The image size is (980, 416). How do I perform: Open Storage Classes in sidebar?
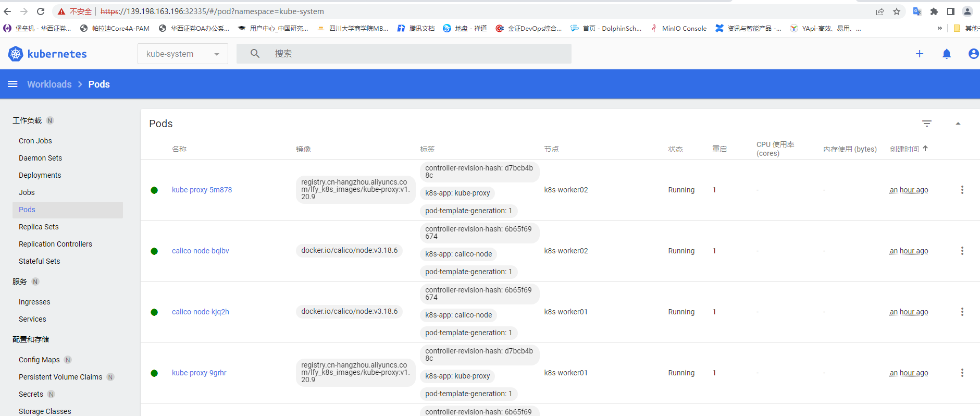click(x=45, y=411)
